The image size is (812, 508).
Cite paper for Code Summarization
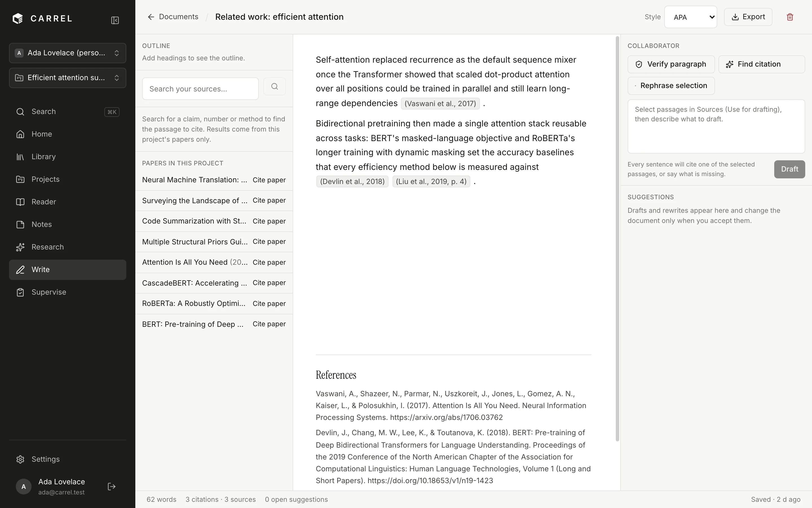coord(269,221)
